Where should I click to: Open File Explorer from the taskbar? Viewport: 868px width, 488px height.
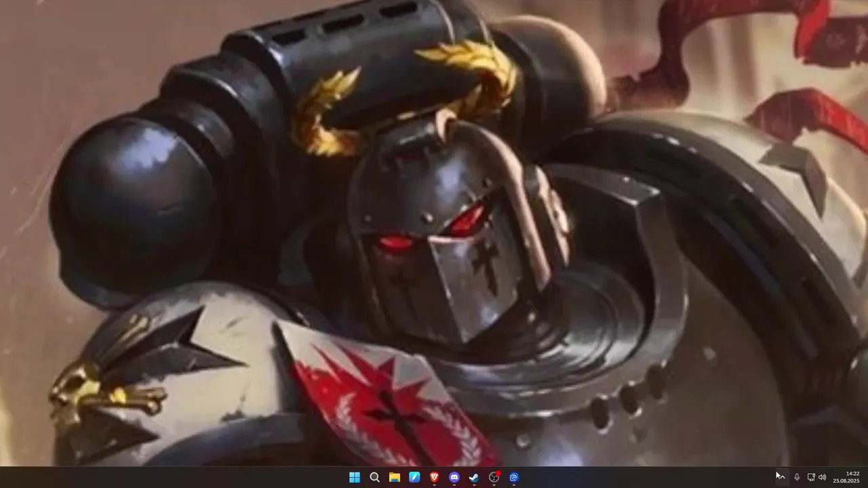[x=394, y=477]
